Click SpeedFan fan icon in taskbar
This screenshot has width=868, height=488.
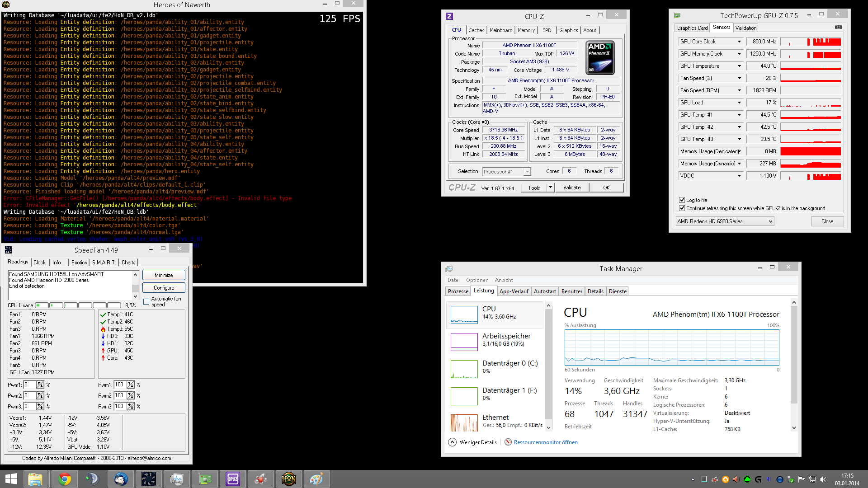[x=148, y=479]
